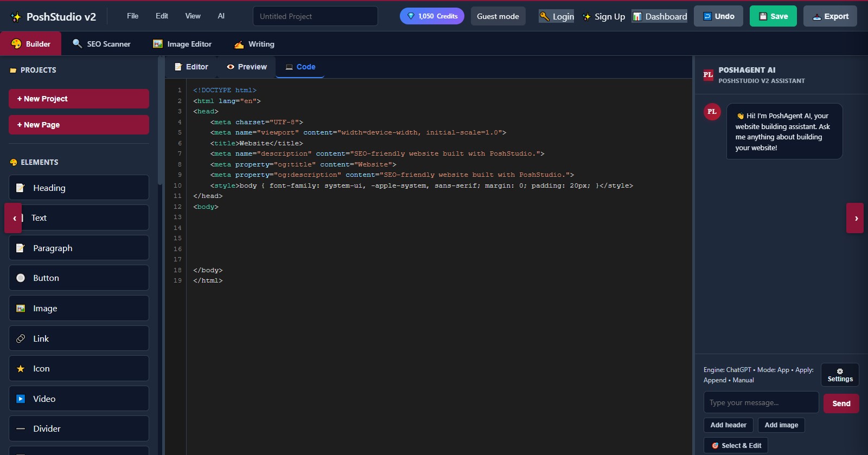Image resolution: width=868 pixels, height=455 pixels.
Task: Switch to the Preview tab
Action: pos(247,67)
